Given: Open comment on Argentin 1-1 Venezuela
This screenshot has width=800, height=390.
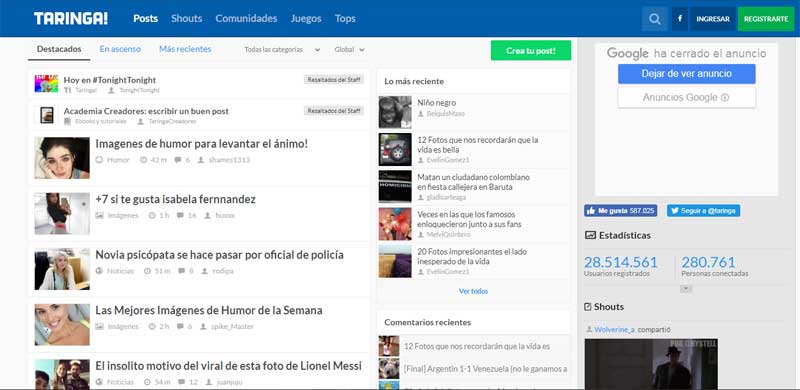Looking at the screenshot, I should (x=485, y=369).
